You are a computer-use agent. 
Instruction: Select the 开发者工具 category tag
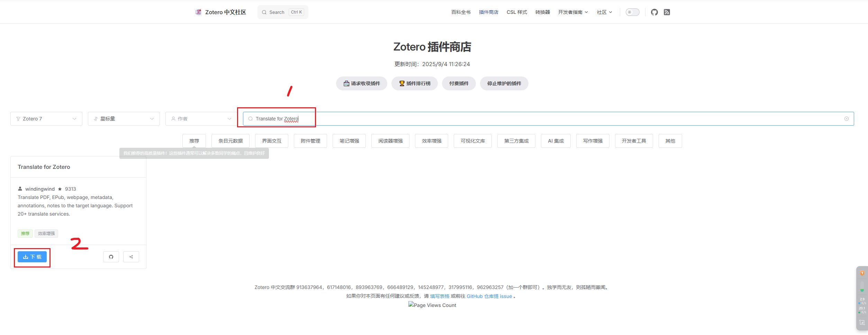634,141
